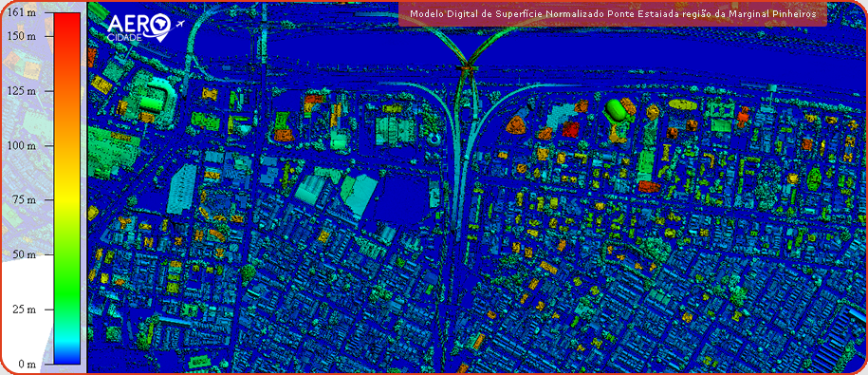Screen dimensions: 868x375
Task: Click the airplane icon beside AERO logo
Action: (180, 24)
